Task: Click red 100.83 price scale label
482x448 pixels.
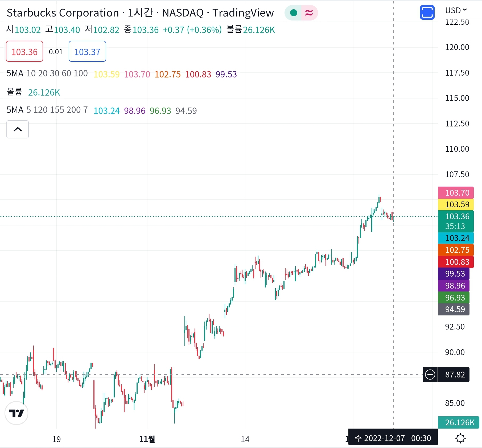Action: pyautogui.click(x=456, y=262)
